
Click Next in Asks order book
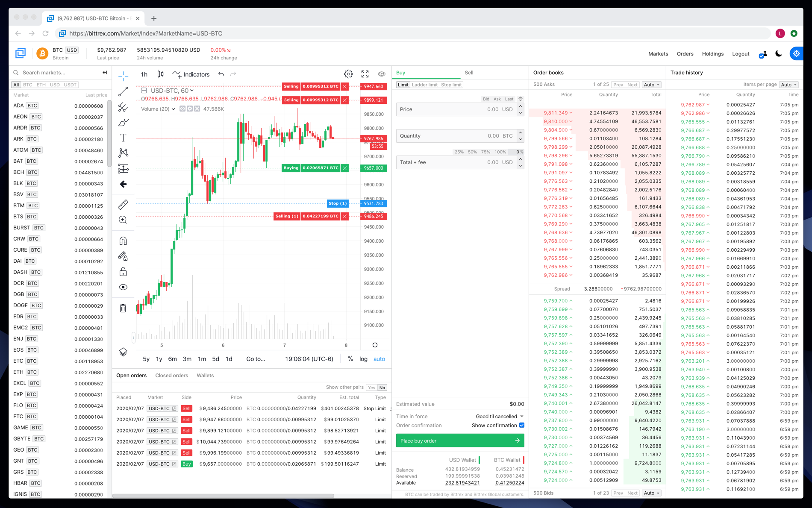click(632, 85)
